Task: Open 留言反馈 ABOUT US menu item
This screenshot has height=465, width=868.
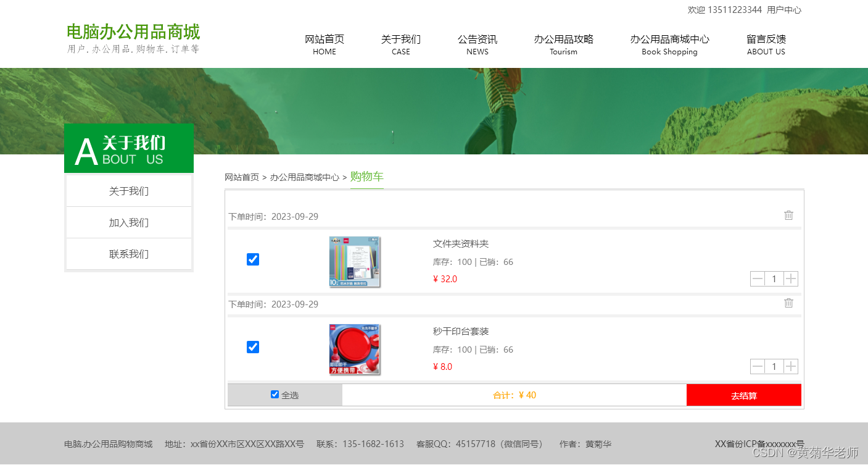Action: click(x=766, y=43)
